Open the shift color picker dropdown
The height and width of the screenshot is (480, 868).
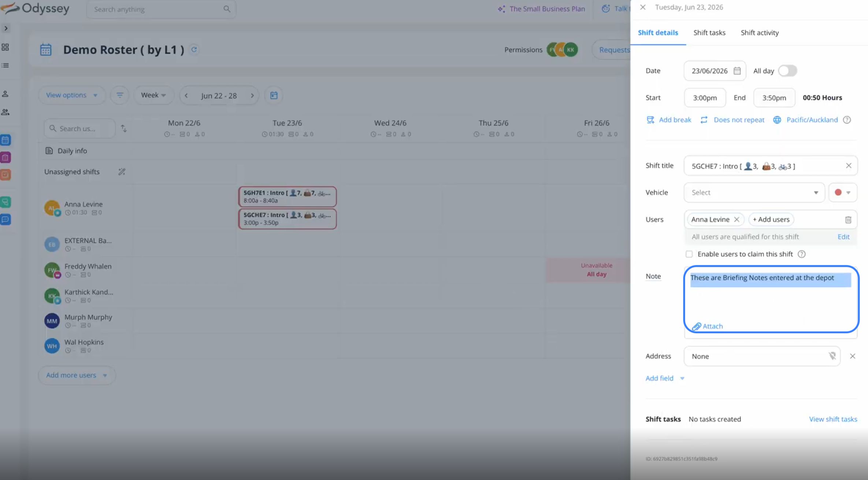842,193
